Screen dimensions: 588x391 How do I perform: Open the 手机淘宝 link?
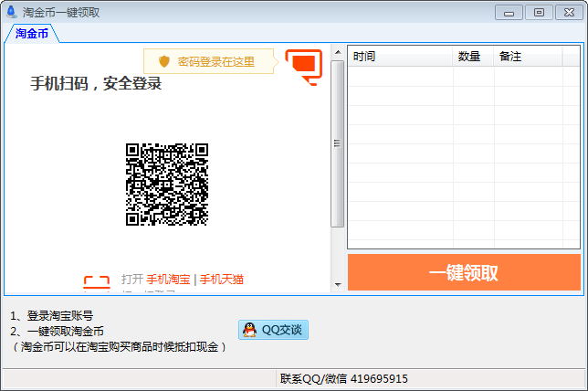(x=168, y=280)
